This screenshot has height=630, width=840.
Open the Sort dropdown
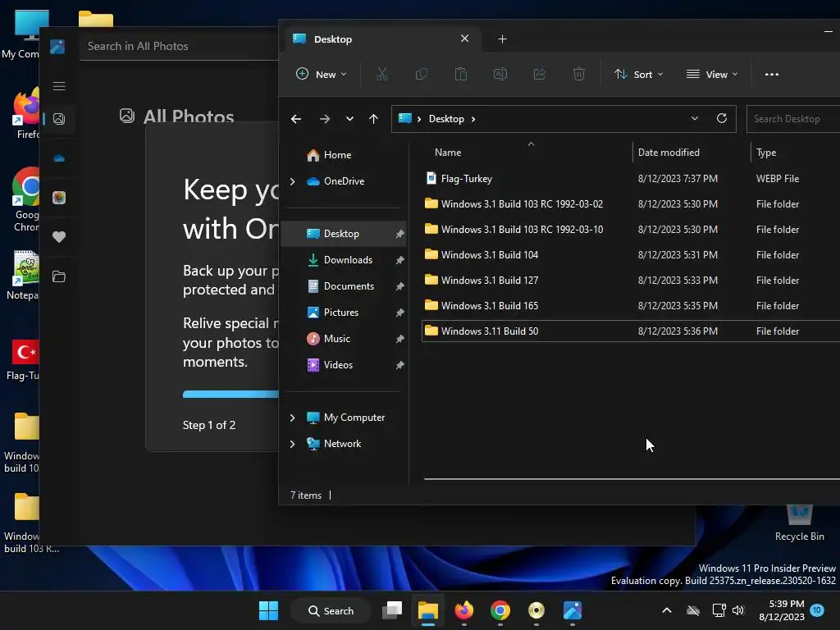(638, 75)
